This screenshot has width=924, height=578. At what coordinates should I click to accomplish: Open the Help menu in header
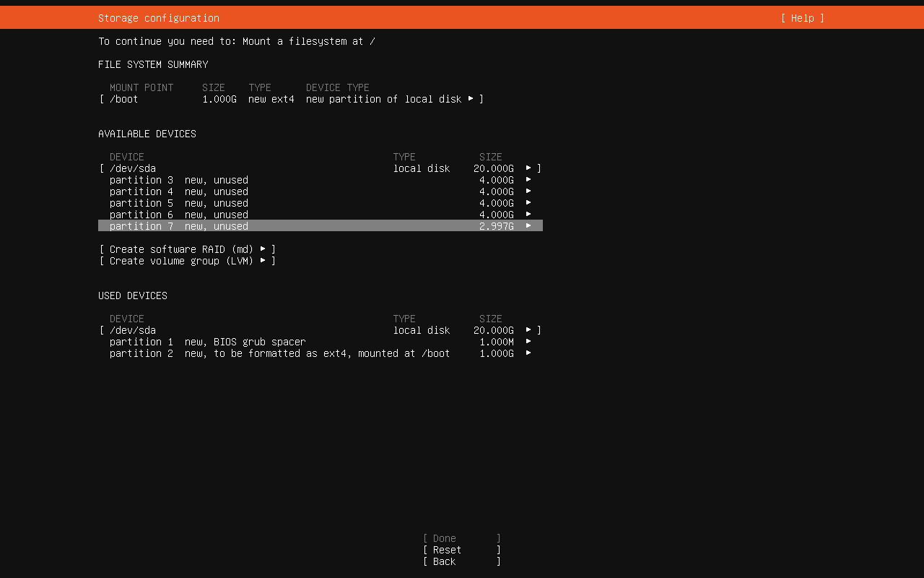802,18
